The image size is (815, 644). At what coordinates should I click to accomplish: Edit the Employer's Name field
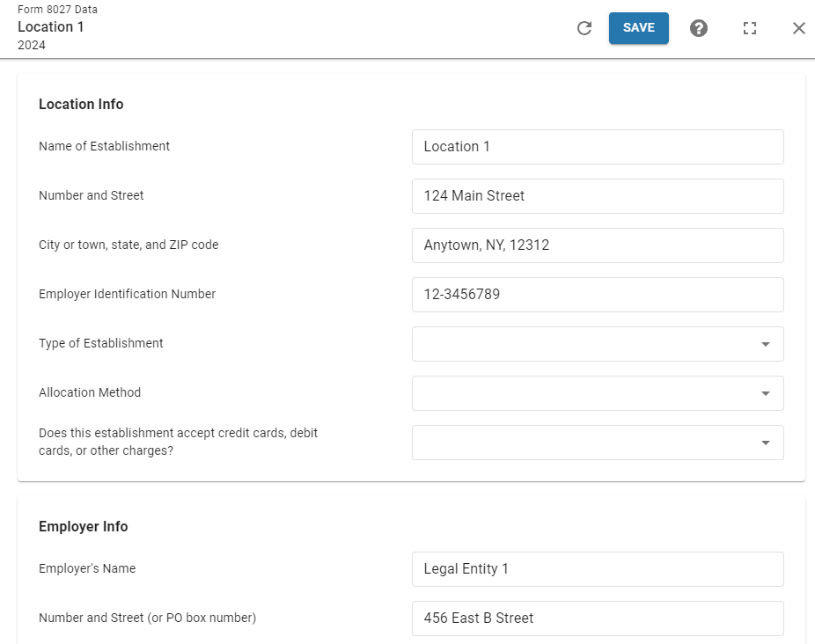click(x=598, y=569)
